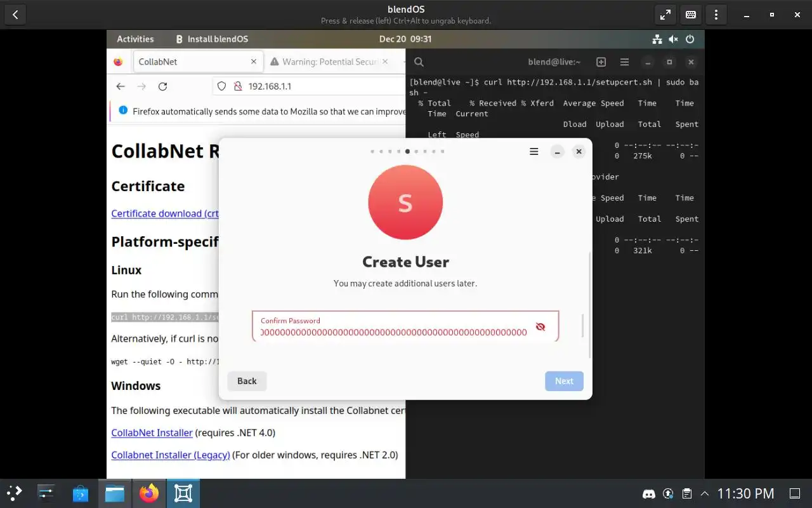Click the red S user avatar
The image size is (812, 508).
click(405, 203)
